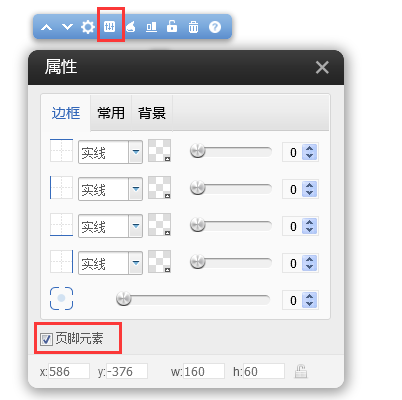
Task: Expand the right border line style dropdown
Action: (x=136, y=263)
